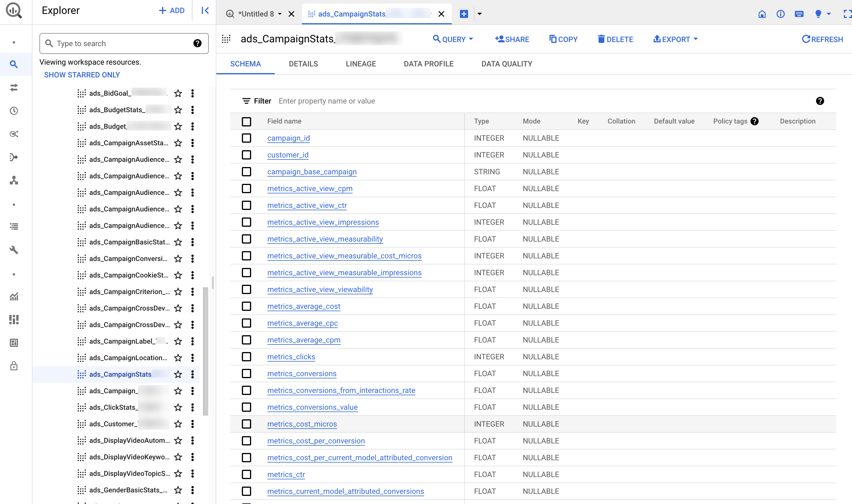852x504 pixels.
Task: Open the dropdown next to the new tab button
Action: (479, 14)
